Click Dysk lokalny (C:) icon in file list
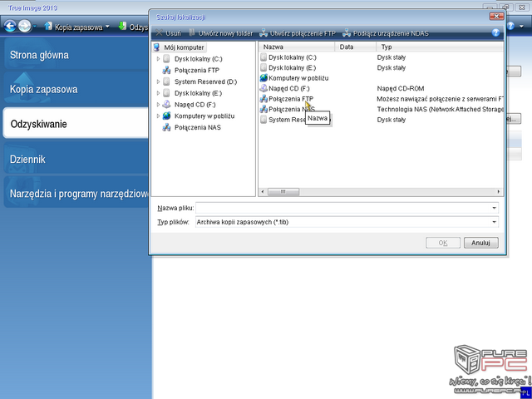This screenshot has height=399, width=532. (x=264, y=57)
